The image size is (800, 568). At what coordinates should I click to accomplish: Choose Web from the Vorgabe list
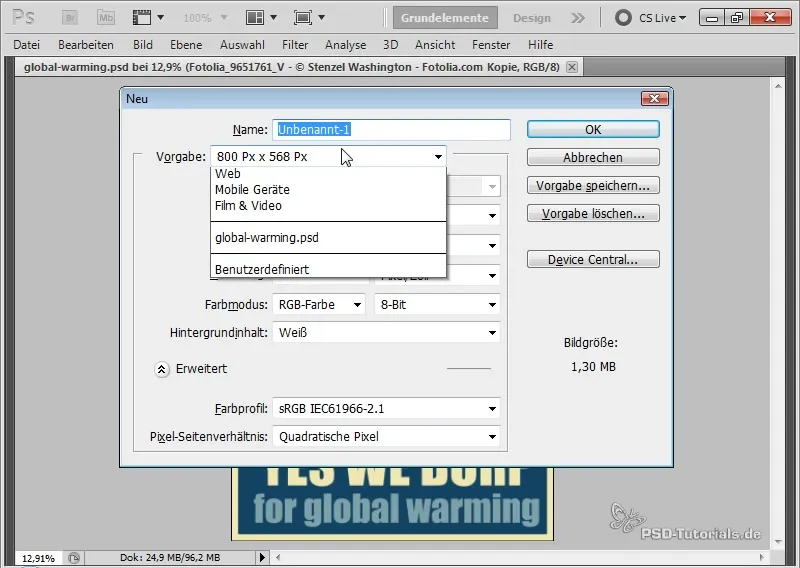point(328,174)
